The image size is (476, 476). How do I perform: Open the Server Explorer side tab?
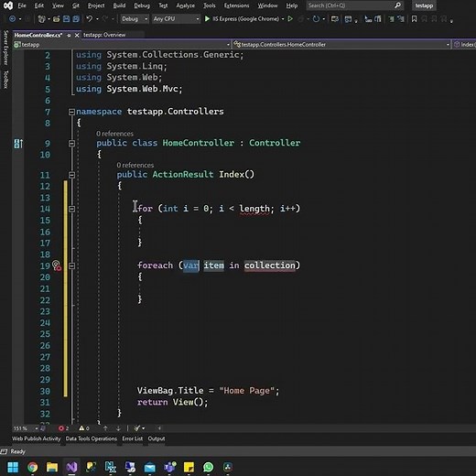point(5,47)
